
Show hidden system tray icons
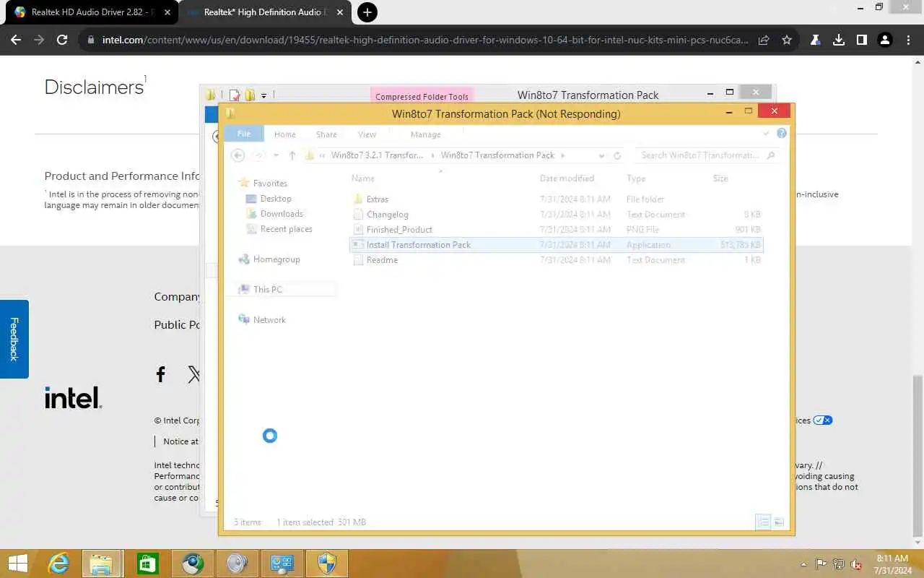pyautogui.click(x=803, y=564)
